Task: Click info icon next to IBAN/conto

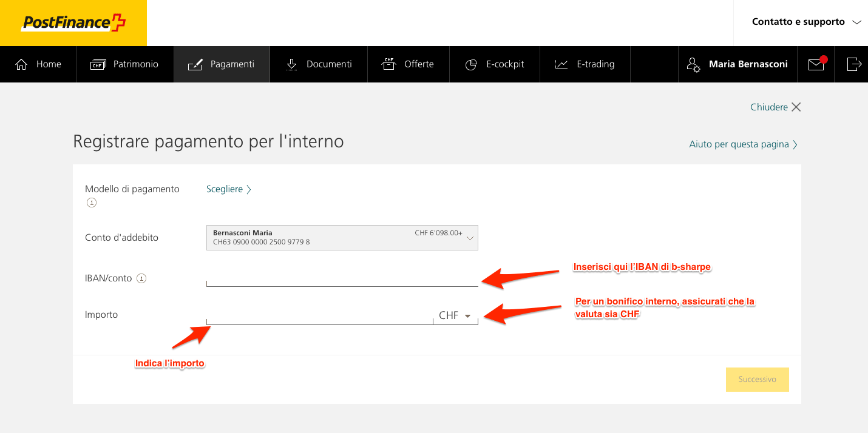Action: pyautogui.click(x=141, y=279)
